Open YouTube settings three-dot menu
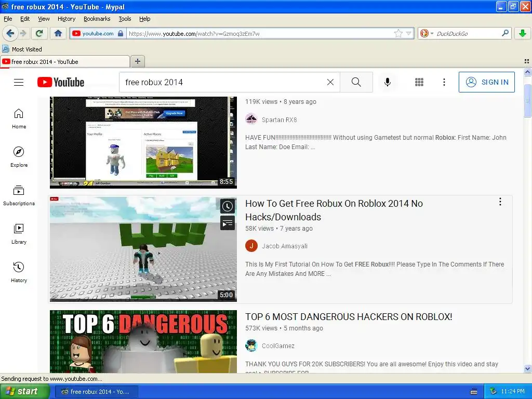 [x=444, y=82]
